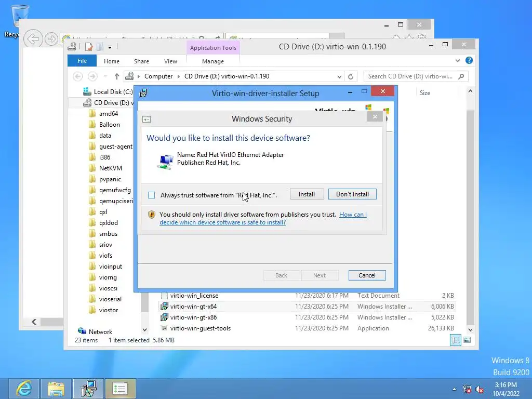Click the search magnifier icon

click(x=461, y=76)
